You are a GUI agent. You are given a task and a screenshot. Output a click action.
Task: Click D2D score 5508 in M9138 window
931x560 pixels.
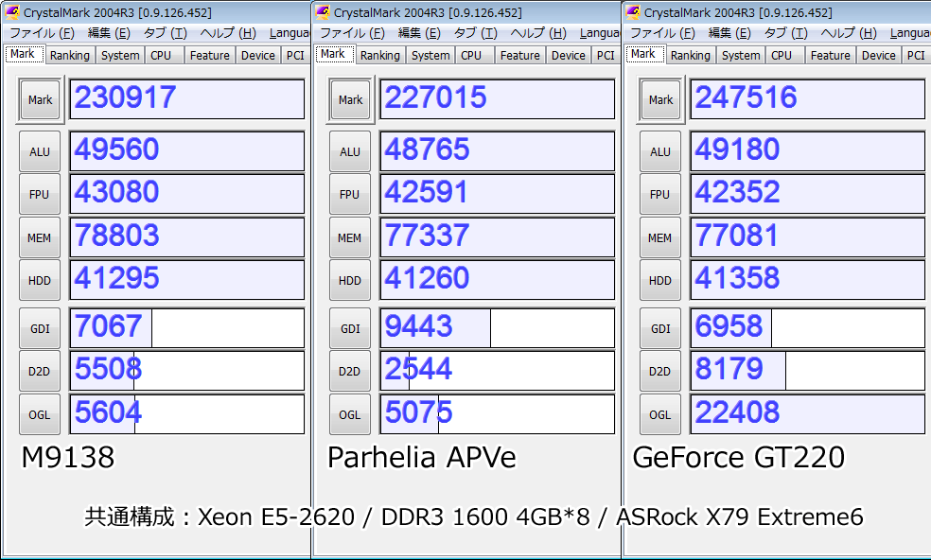coord(187,371)
